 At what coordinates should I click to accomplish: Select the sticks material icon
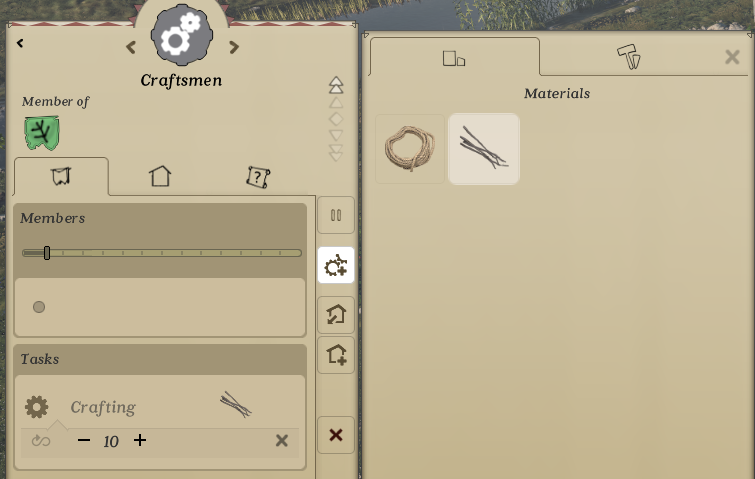coord(484,149)
